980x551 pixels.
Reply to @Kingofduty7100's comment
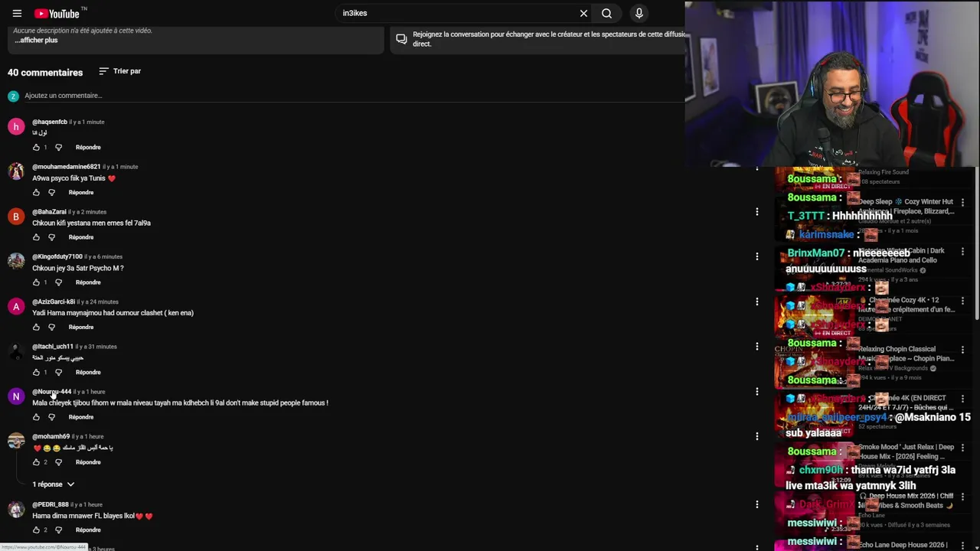88,282
